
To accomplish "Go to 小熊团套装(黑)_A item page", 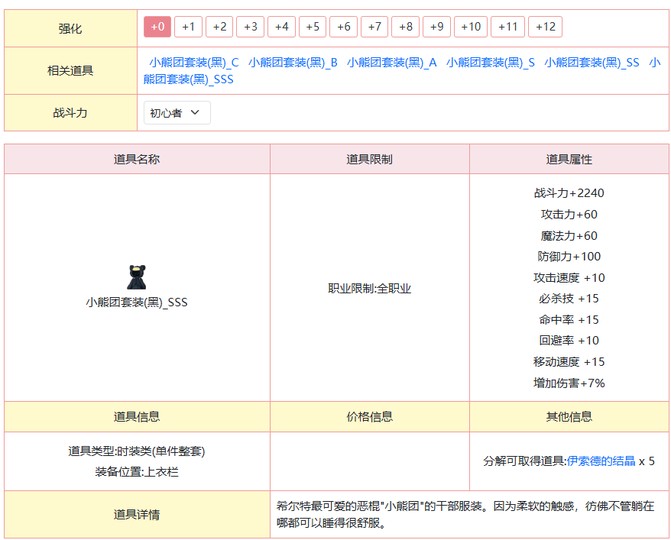I will point(392,62).
